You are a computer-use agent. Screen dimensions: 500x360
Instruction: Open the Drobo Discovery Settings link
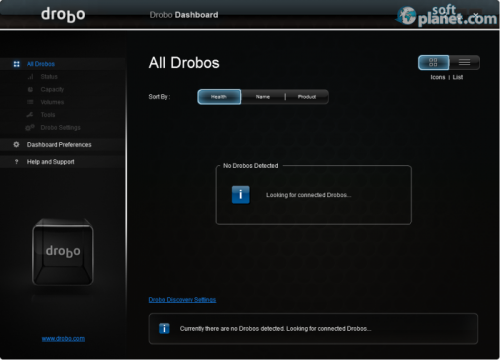[x=182, y=300]
